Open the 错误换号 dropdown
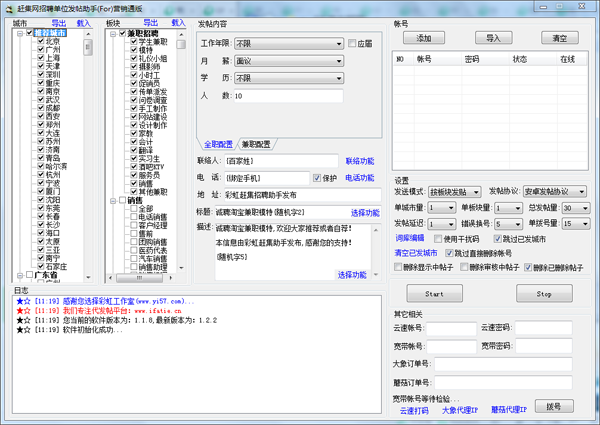The width and height of the screenshot is (600, 425). (508, 224)
